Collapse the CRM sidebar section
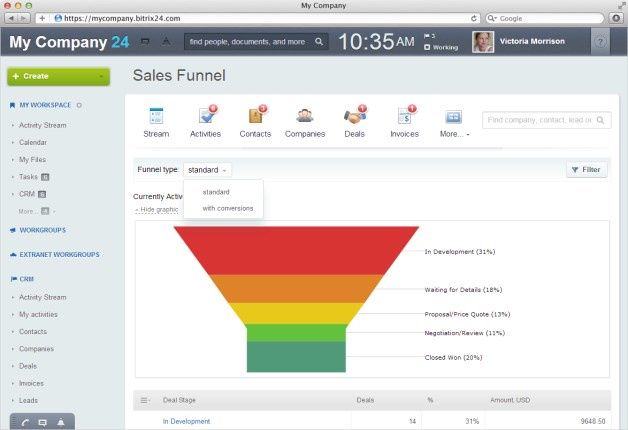 click(x=26, y=279)
